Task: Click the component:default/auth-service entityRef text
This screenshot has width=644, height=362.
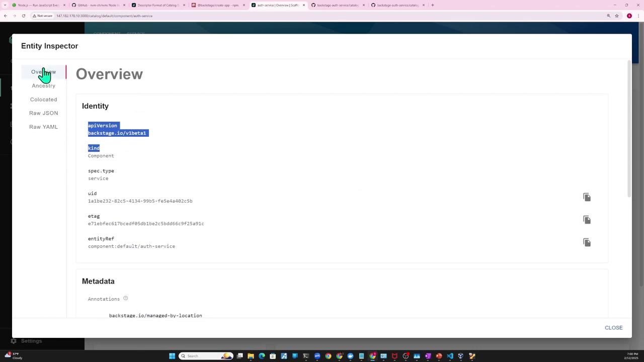Action: pyautogui.click(x=131, y=246)
